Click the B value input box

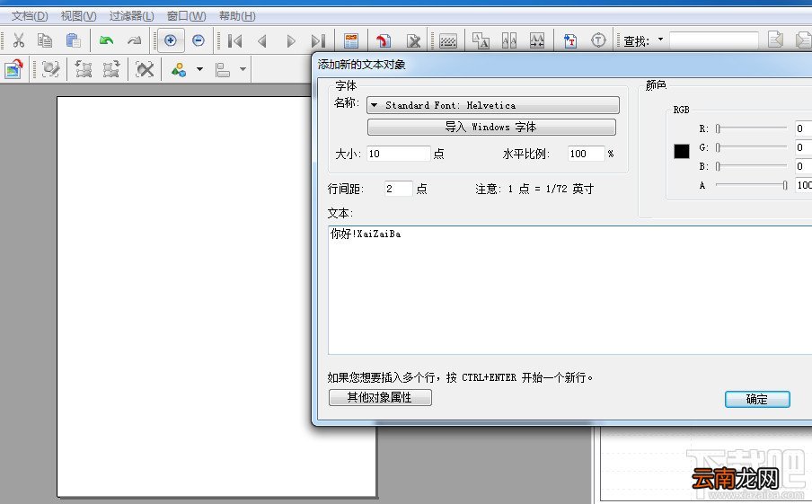tap(803, 166)
